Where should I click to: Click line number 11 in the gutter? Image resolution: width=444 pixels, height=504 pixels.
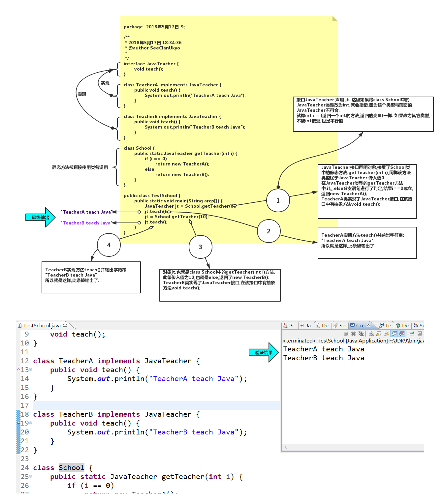click(x=25, y=352)
